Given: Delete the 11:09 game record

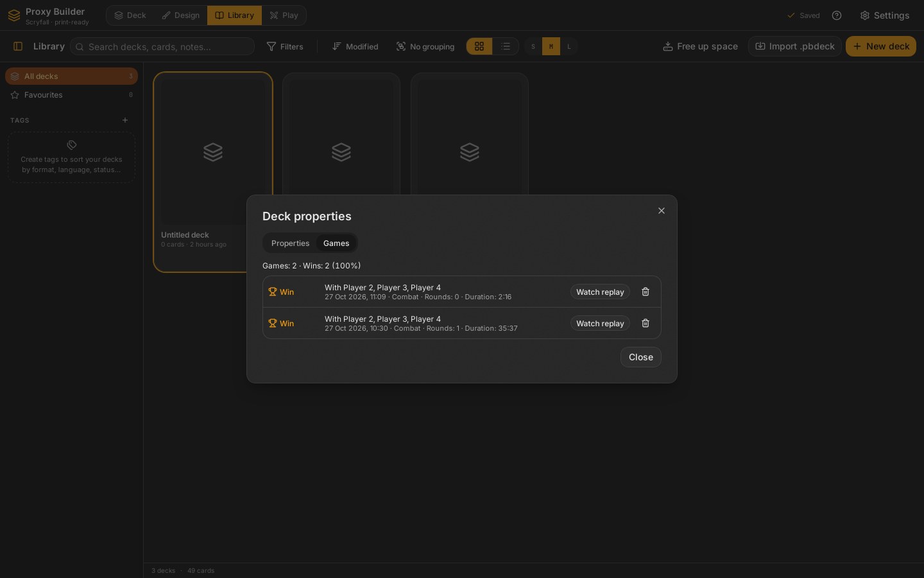Looking at the screenshot, I should coord(646,292).
